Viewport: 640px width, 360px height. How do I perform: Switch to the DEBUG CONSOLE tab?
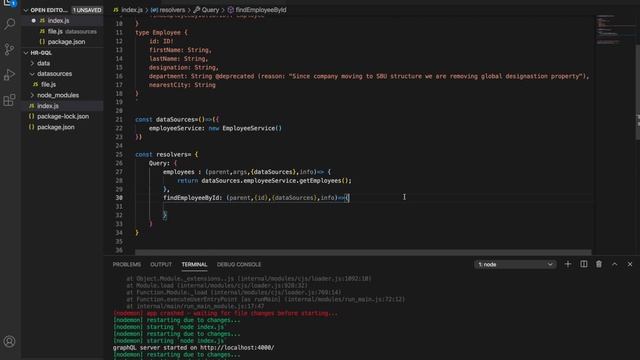coord(239,264)
